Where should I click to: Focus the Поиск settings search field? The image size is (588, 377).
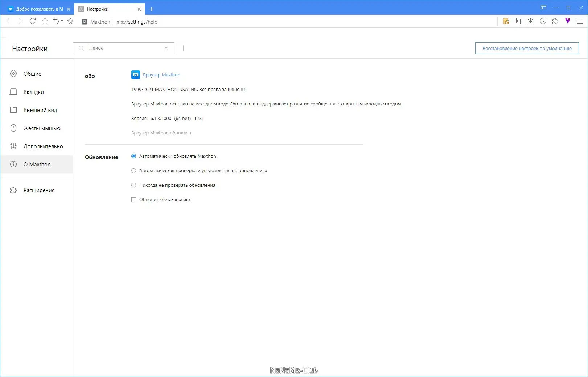click(123, 48)
